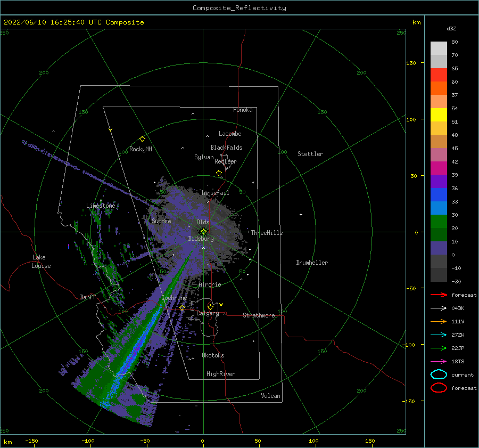Click the yellow radar-site diamond at map center

[x=203, y=232]
